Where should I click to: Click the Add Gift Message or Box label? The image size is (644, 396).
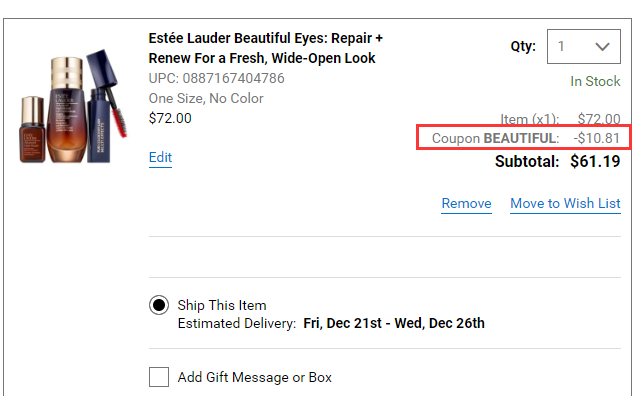255,377
